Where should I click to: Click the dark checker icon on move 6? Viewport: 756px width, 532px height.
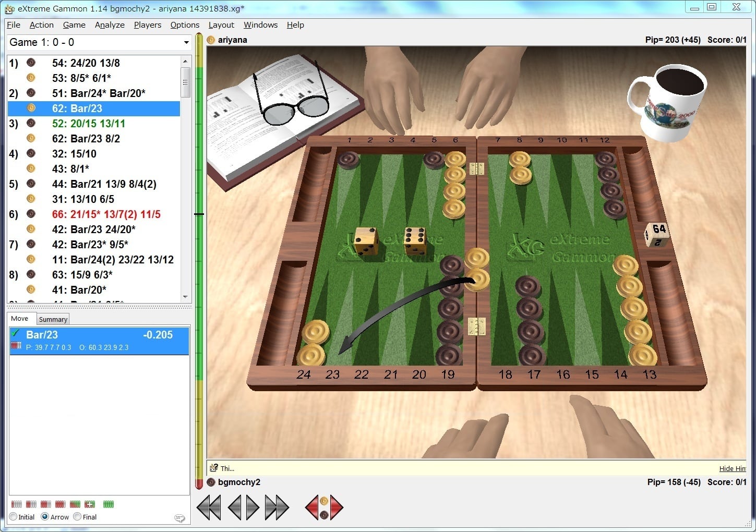(31, 214)
